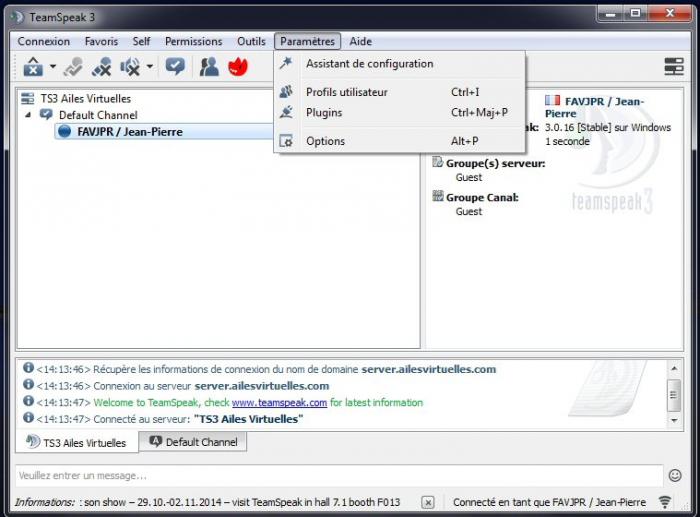Open the connect icon dropdown arrow
Screen dimensions: 700x517
[53, 67]
